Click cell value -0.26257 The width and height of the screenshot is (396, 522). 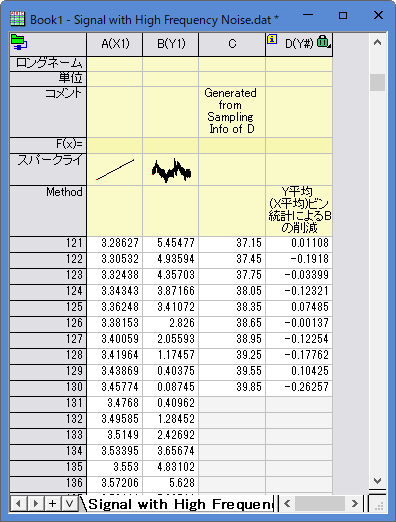pos(299,388)
